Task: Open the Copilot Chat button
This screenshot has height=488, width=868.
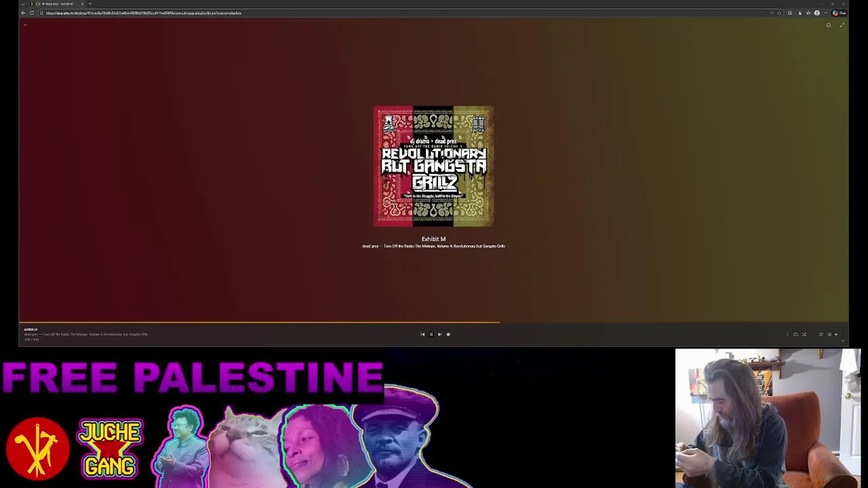Action: coord(839,13)
